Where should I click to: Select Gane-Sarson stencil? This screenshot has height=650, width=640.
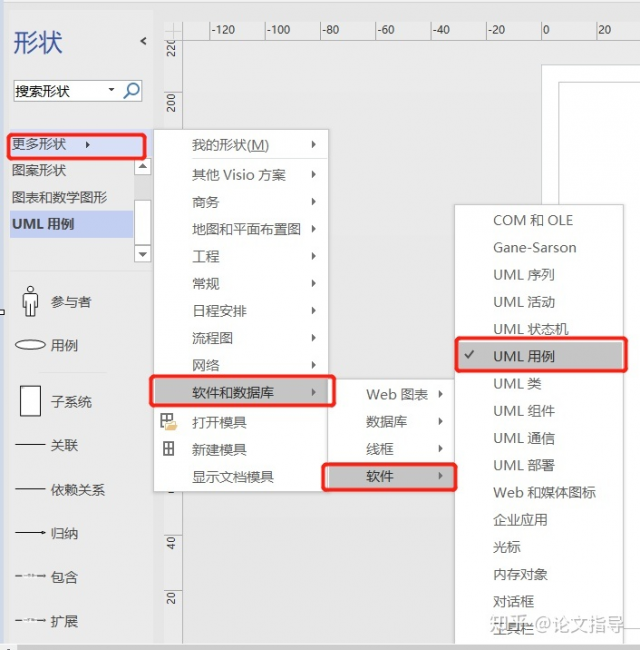click(x=539, y=247)
